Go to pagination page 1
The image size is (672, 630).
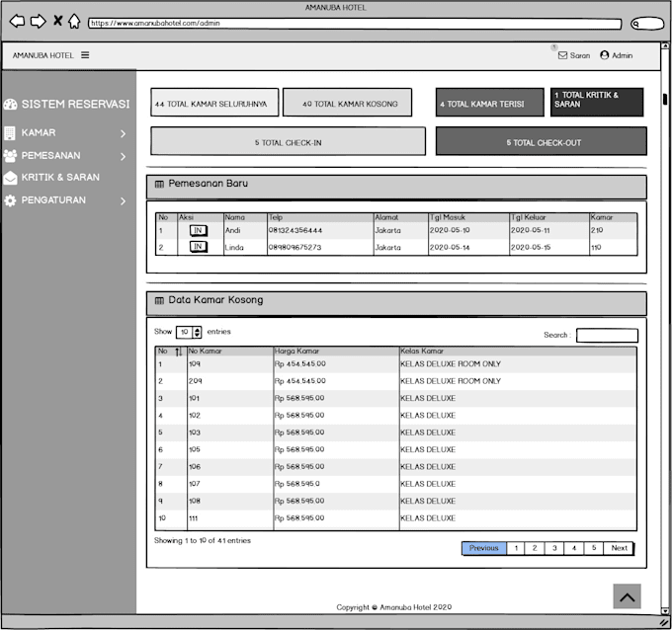tap(516, 548)
